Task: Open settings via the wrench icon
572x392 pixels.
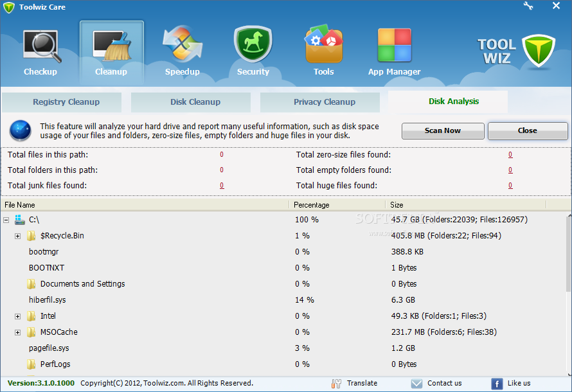Action: pos(528,6)
